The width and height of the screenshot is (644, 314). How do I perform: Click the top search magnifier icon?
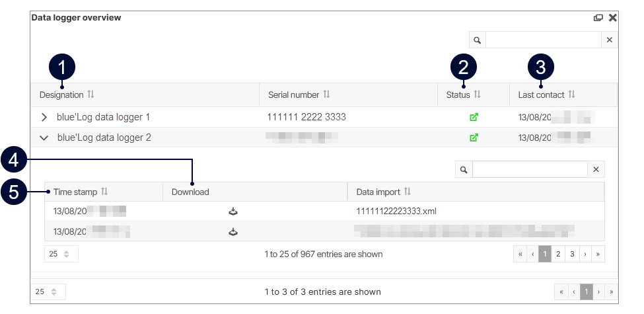pos(478,40)
